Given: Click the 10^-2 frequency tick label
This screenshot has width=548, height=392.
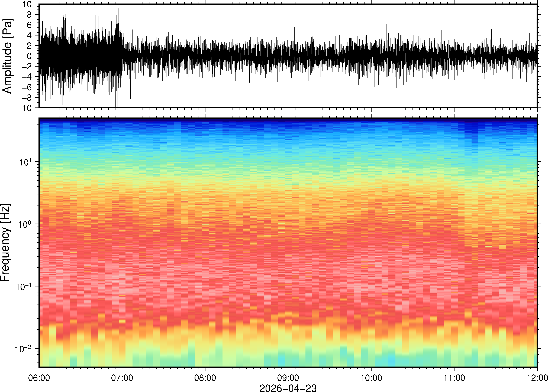Looking at the screenshot, I should click(23, 349).
